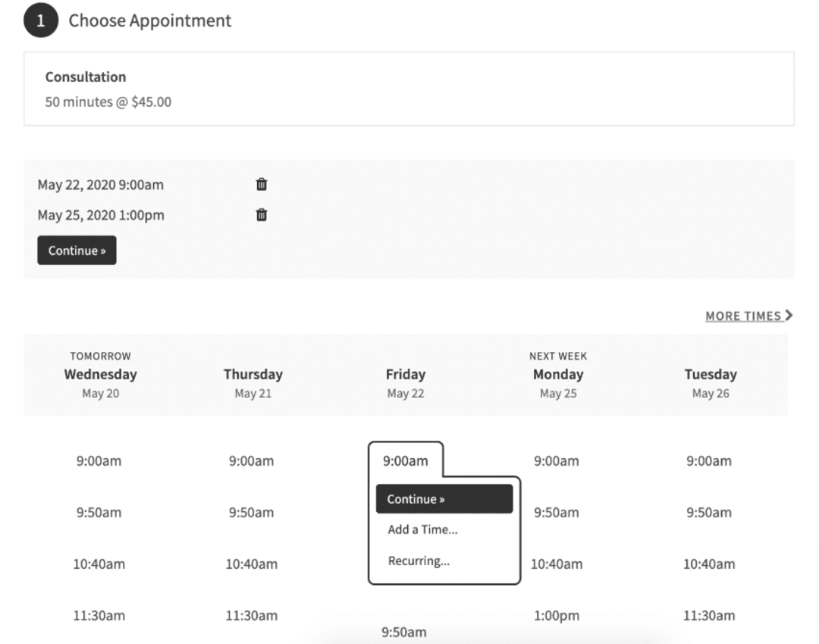This screenshot has height=644, width=819.
Task: Select the 9:00am slot on Tuesday May 26
Action: click(x=710, y=460)
